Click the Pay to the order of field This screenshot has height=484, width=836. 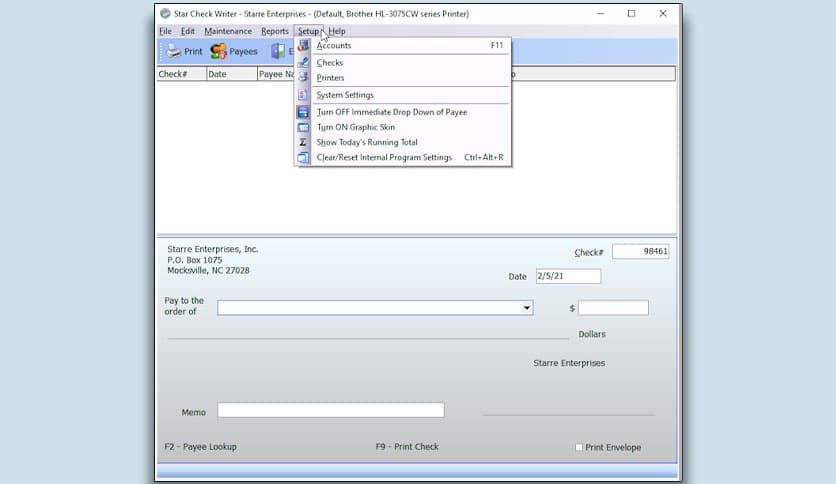pyautogui.click(x=375, y=308)
